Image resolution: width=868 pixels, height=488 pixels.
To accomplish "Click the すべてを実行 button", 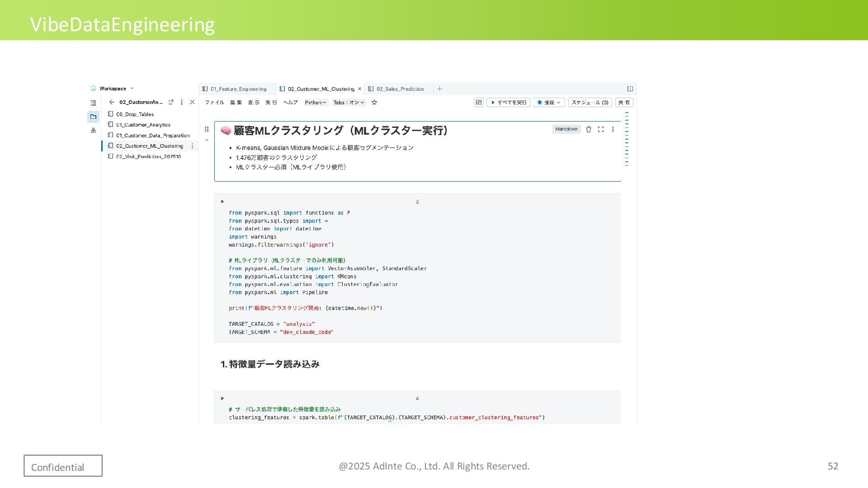I will pyautogui.click(x=508, y=103).
